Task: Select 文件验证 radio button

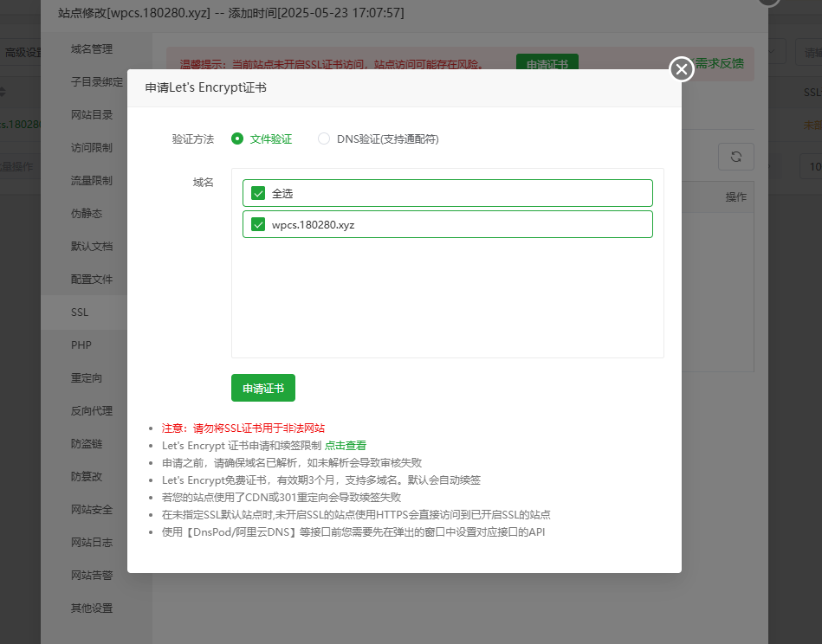Action: [x=237, y=138]
